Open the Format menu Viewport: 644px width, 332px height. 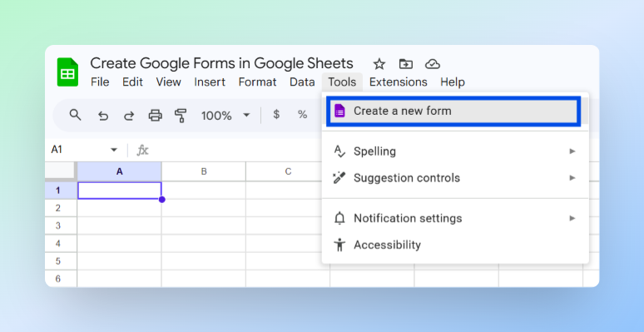click(x=258, y=82)
